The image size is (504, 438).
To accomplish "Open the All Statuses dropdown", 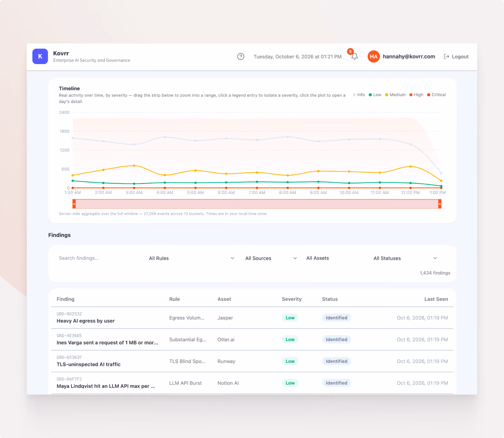I will click(x=405, y=258).
